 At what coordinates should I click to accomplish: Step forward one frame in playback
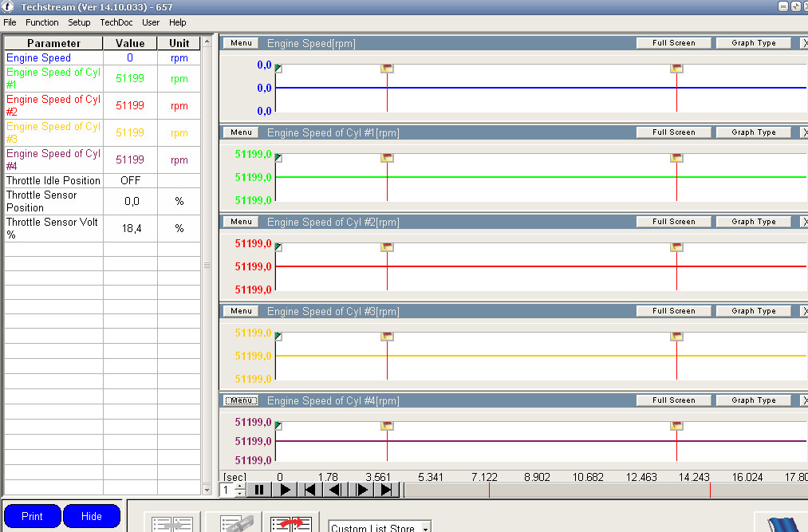361,490
